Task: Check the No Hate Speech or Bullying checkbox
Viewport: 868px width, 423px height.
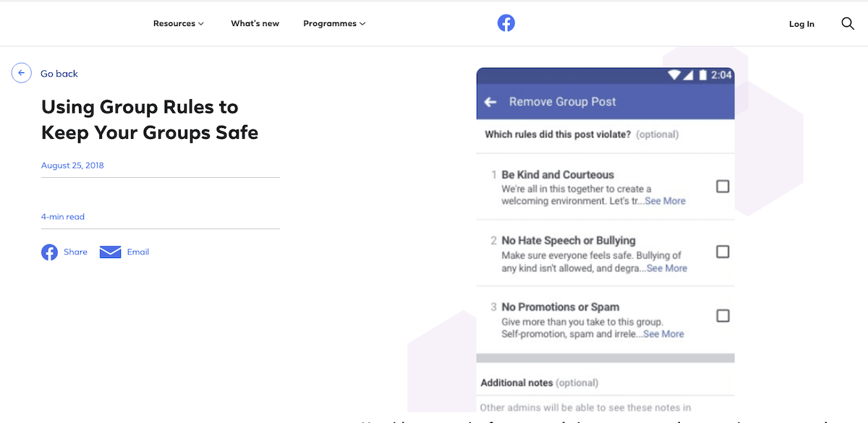Action: [x=722, y=252]
